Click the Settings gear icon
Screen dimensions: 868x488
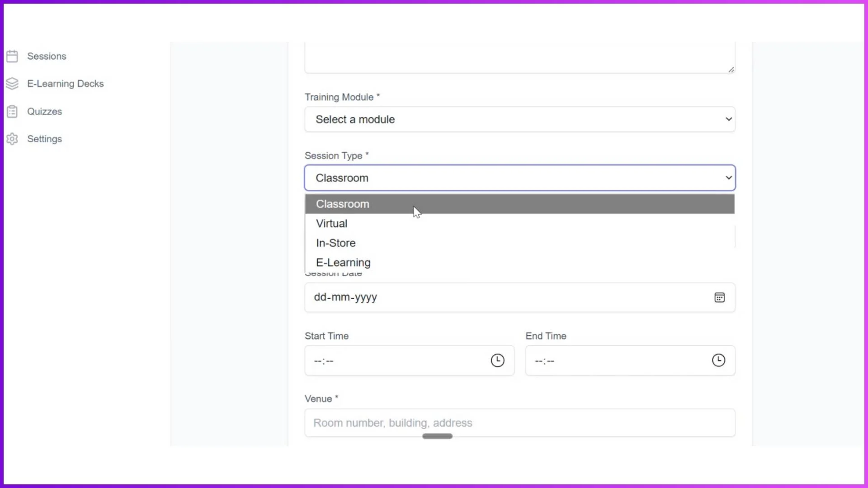click(12, 139)
